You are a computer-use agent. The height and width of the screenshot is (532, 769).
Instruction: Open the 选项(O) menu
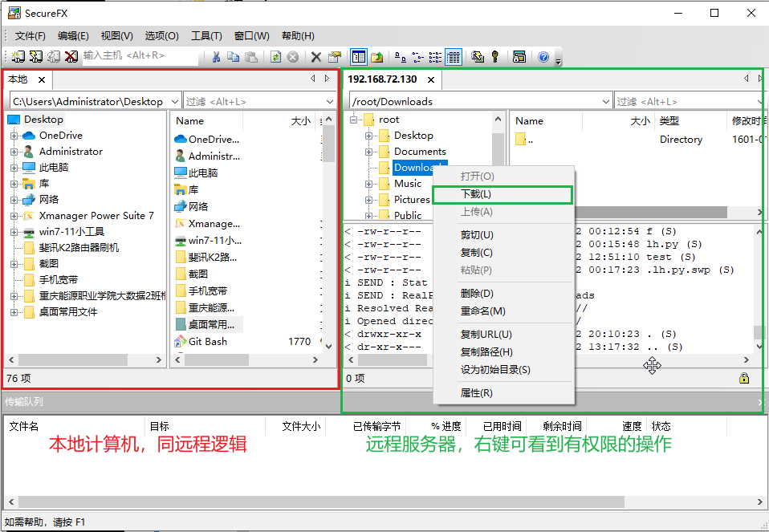(x=162, y=36)
